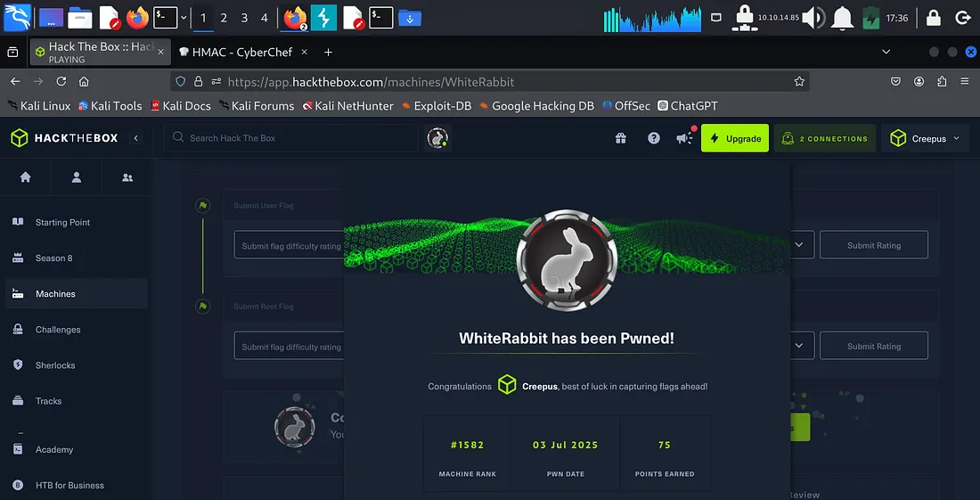980x500 pixels.
Task: Open the Burp Suite taskbar window
Action: (x=323, y=18)
